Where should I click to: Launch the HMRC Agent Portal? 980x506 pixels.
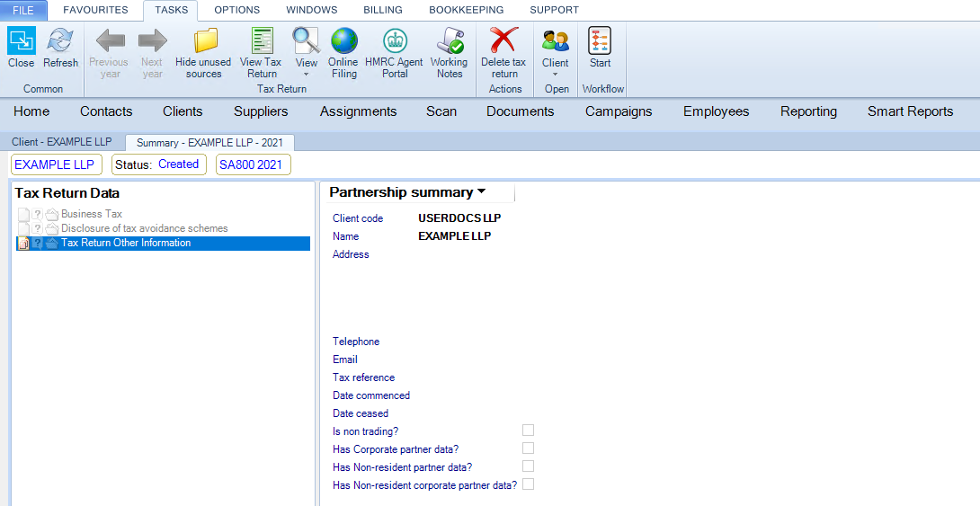click(x=395, y=52)
